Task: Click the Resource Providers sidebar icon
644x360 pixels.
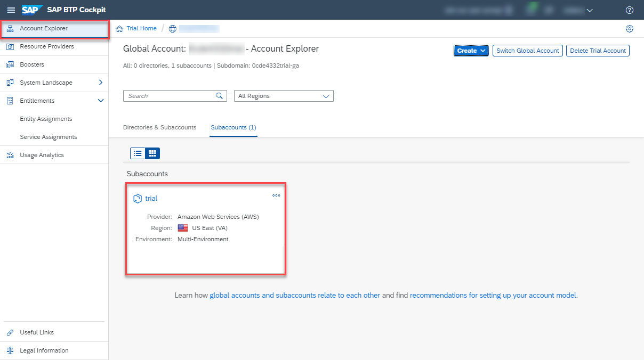Action: point(10,46)
